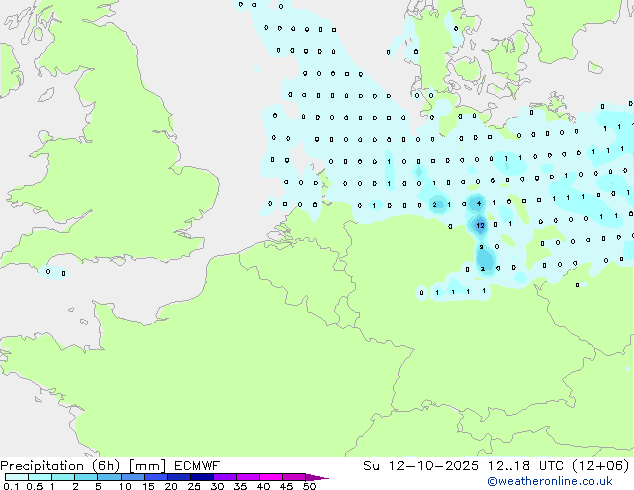The height and width of the screenshot is (490, 634).
Task: Click the legend label "30"
Action: point(217,486)
